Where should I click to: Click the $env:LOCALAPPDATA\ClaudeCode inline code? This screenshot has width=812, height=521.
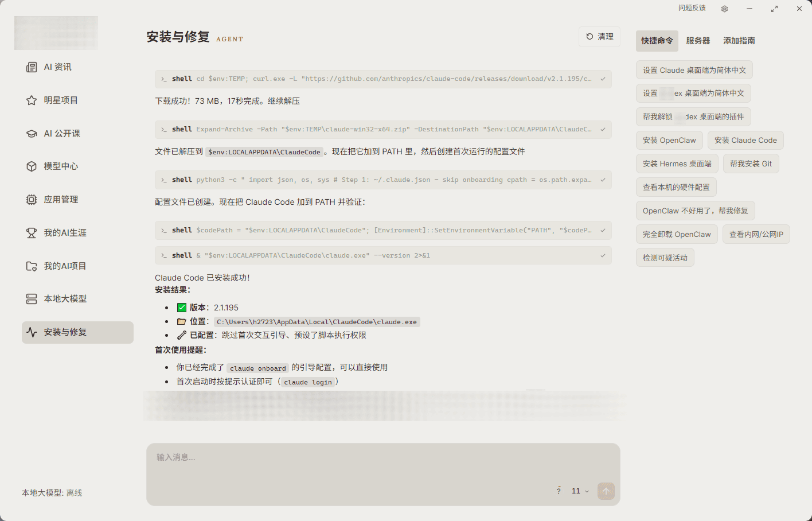pyautogui.click(x=264, y=152)
